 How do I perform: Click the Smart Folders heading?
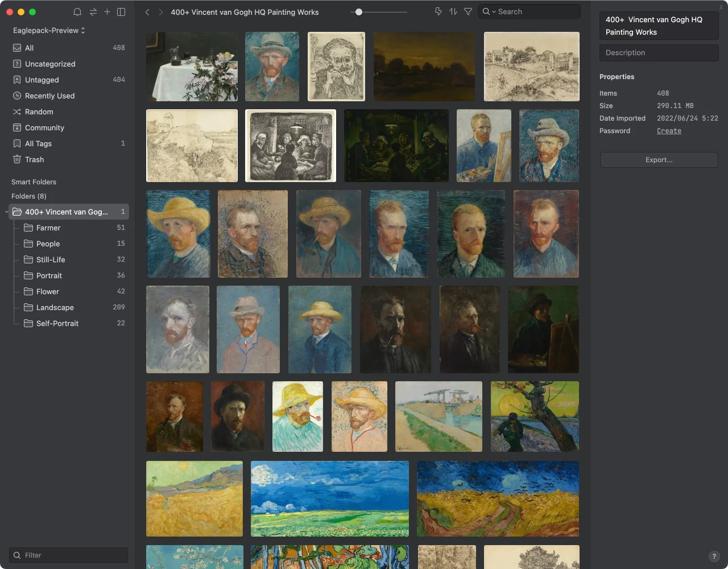click(34, 182)
